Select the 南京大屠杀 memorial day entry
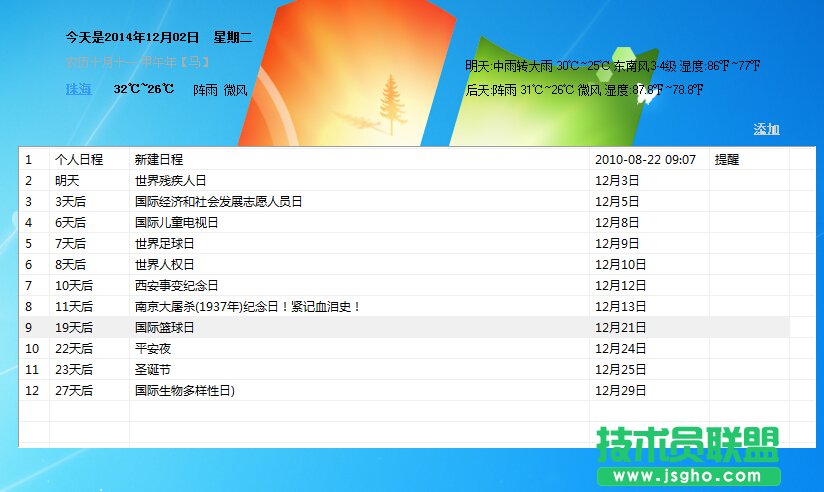The height and width of the screenshot is (492, 824). (247, 307)
